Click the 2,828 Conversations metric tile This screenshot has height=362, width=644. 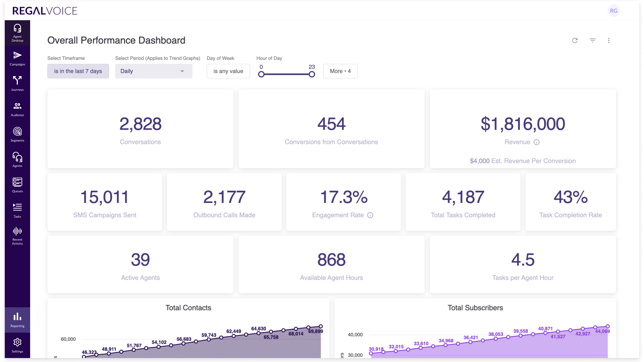coord(140,129)
